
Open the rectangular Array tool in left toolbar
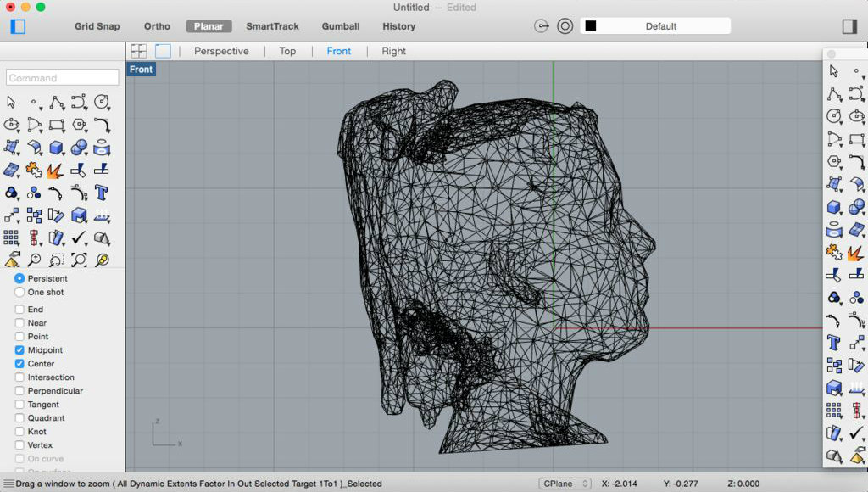tap(11, 238)
